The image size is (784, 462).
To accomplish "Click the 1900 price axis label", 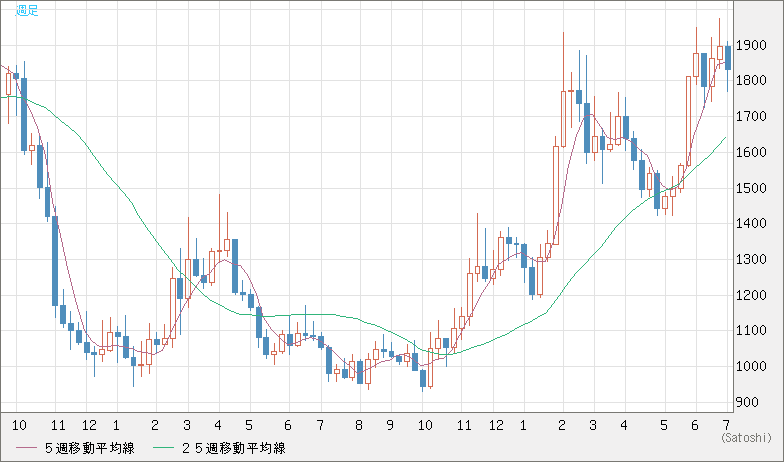I will [751, 46].
